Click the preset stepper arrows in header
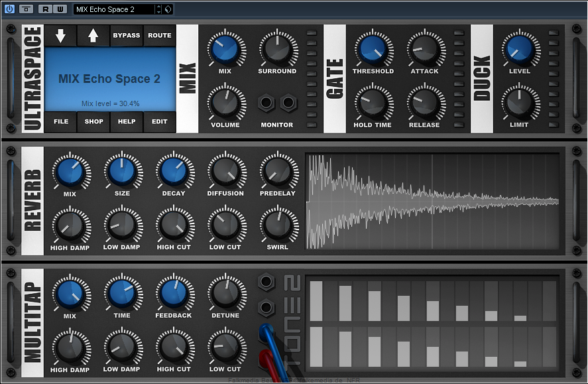The width and height of the screenshot is (588, 384). click(158, 9)
